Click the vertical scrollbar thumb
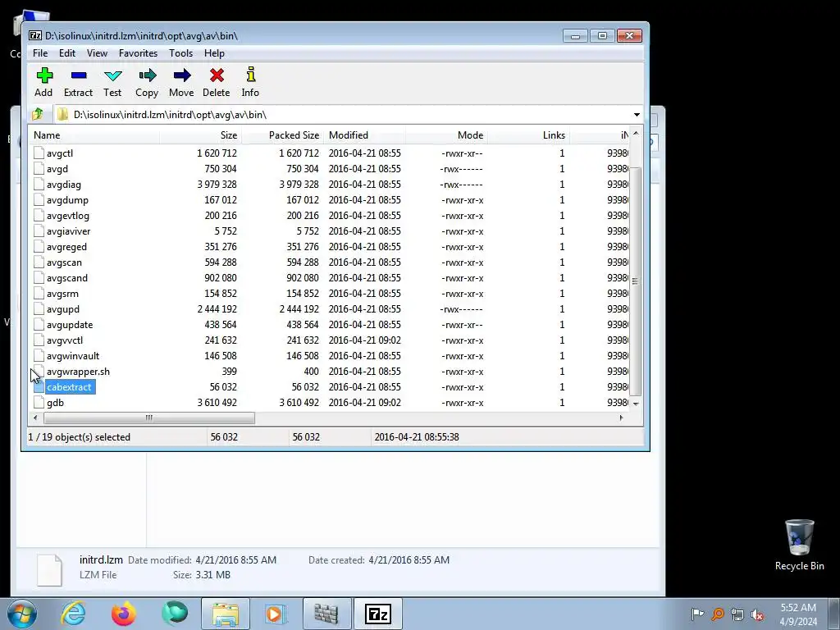 click(x=636, y=281)
